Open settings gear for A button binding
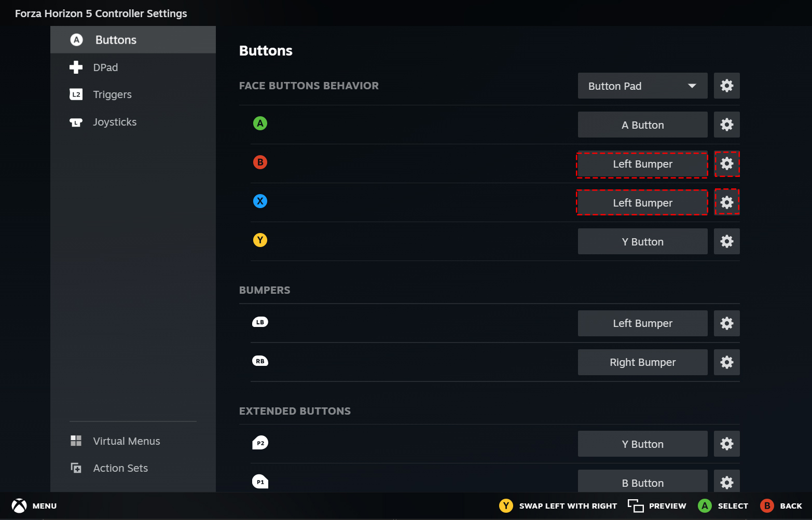 point(726,125)
